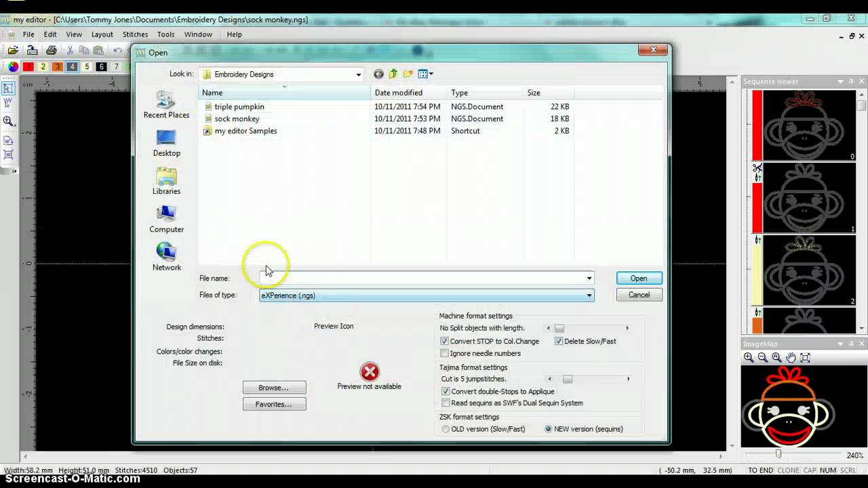
Task: Click the Copy toolbar icon
Action: coord(84,50)
